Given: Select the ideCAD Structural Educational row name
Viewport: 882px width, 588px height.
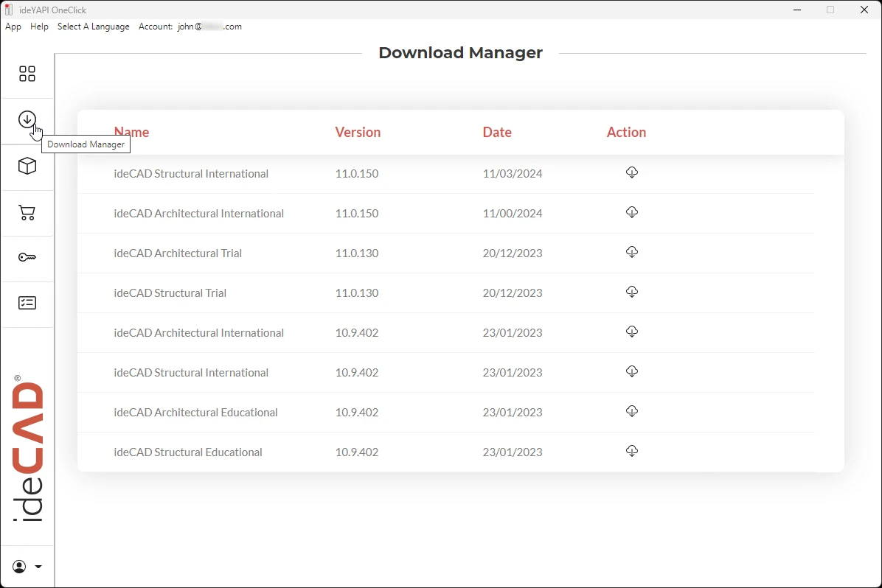Looking at the screenshot, I should tap(188, 452).
